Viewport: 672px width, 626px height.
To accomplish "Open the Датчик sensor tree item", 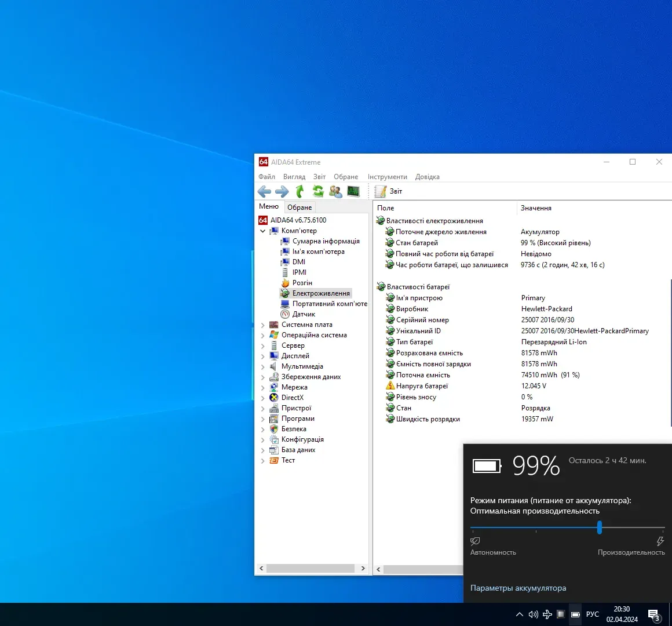I will (304, 314).
